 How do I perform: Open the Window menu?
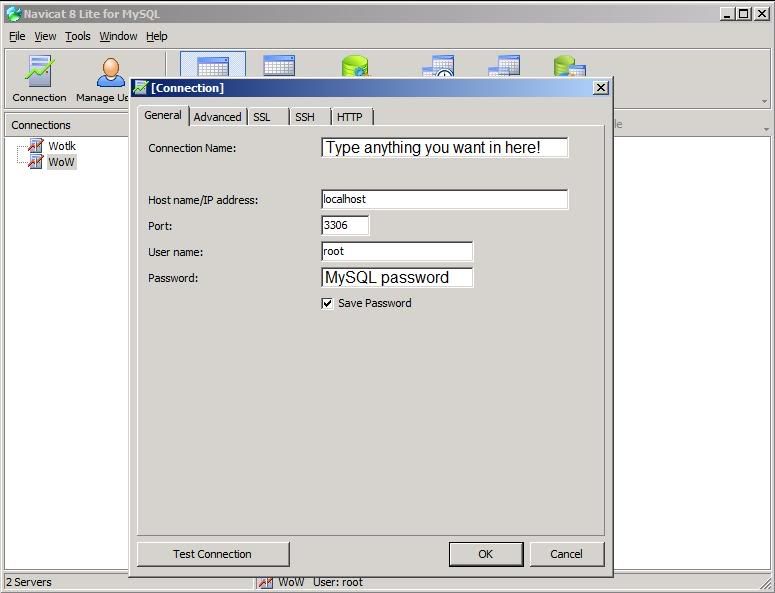click(118, 36)
